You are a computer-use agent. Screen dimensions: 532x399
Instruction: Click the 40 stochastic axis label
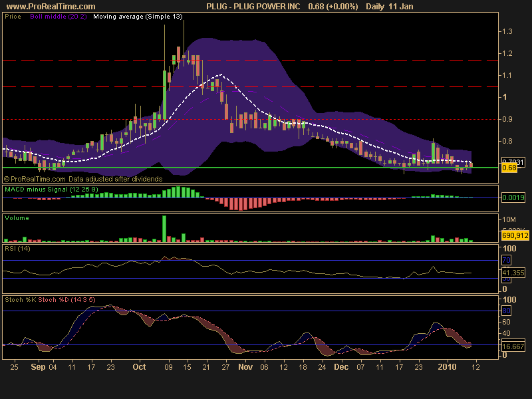click(x=506, y=333)
